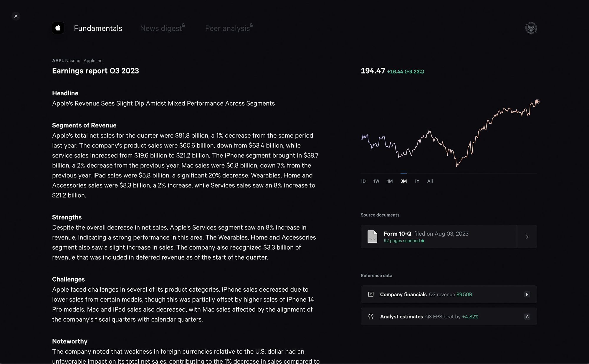Click the A shortcut key badge
589x364 pixels.
527,317
